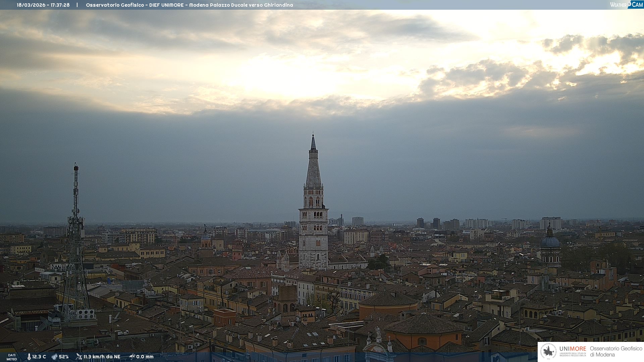Click Osservatorio Geofisico di Modena logo text

pyautogui.click(x=616, y=352)
